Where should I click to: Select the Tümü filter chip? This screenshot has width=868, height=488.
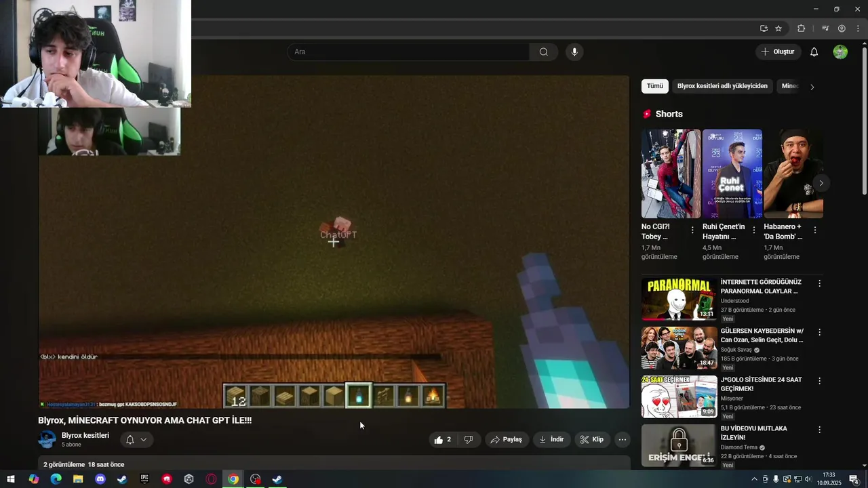click(655, 86)
